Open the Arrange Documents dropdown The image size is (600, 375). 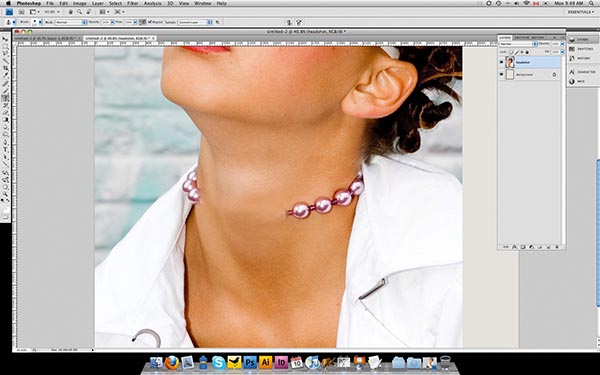103,12
